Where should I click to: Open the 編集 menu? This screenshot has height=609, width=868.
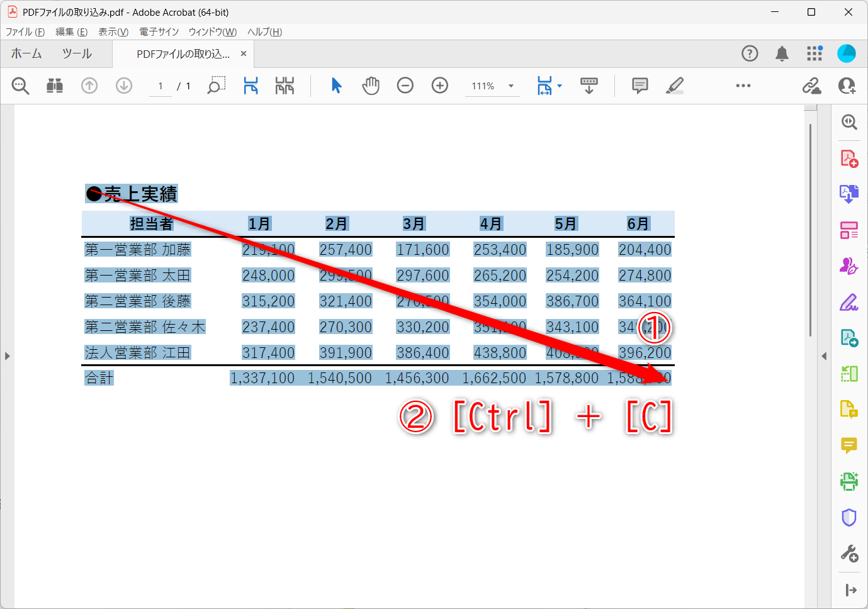click(x=71, y=32)
